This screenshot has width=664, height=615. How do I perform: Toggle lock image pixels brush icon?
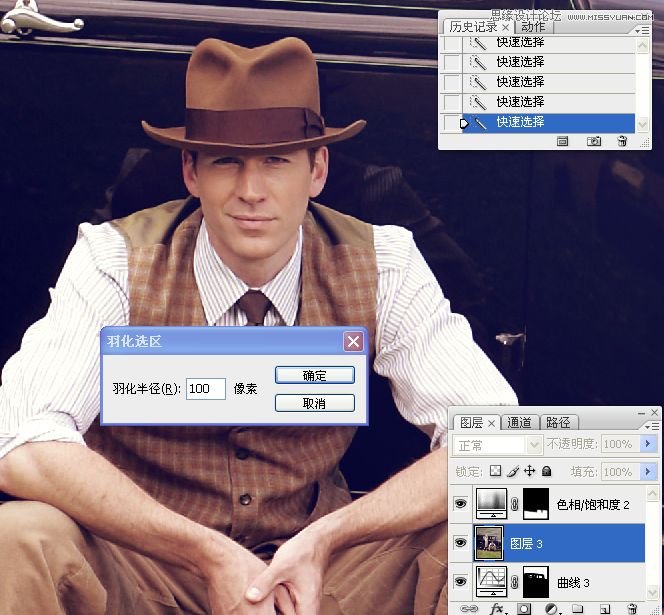(x=513, y=471)
